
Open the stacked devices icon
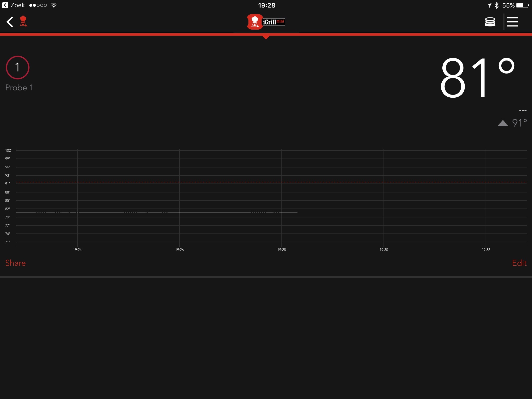point(490,22)
